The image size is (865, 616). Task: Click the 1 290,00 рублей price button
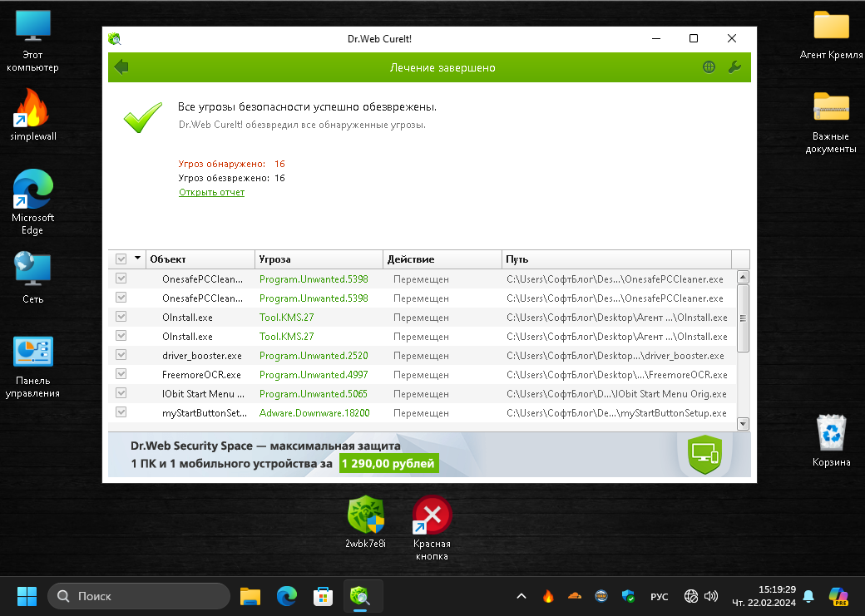[389, 464]
